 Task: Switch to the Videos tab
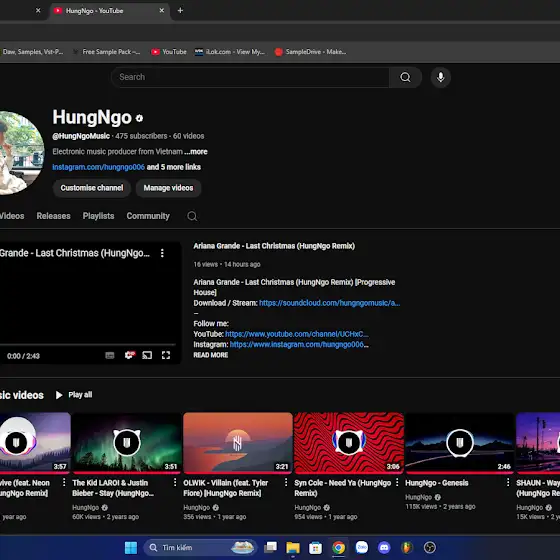[x=12, y=216]
